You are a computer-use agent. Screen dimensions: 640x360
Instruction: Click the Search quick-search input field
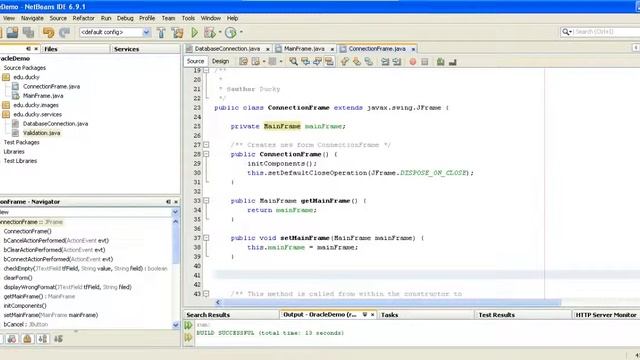[x=606, y=32]
